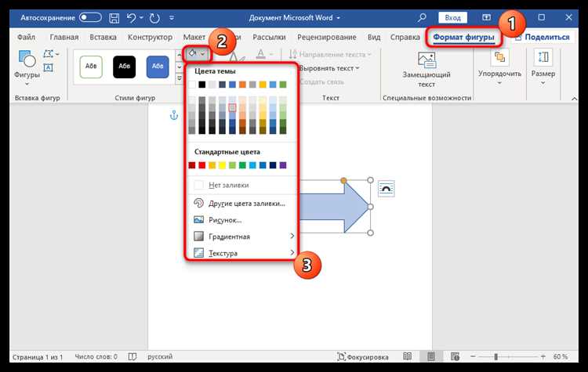This screenshot has width=588, height=372.
Task: Open layout options icon beside the arrow shape
Action: 387,189
